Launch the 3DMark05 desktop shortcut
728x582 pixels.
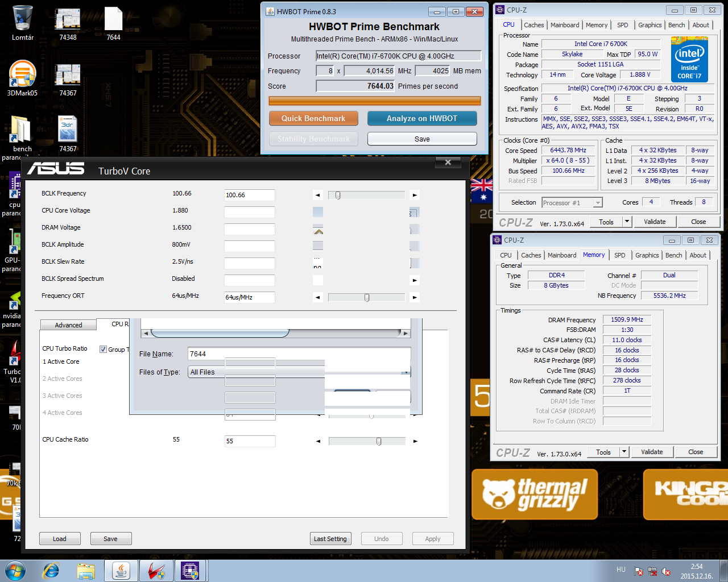(22, 77)
